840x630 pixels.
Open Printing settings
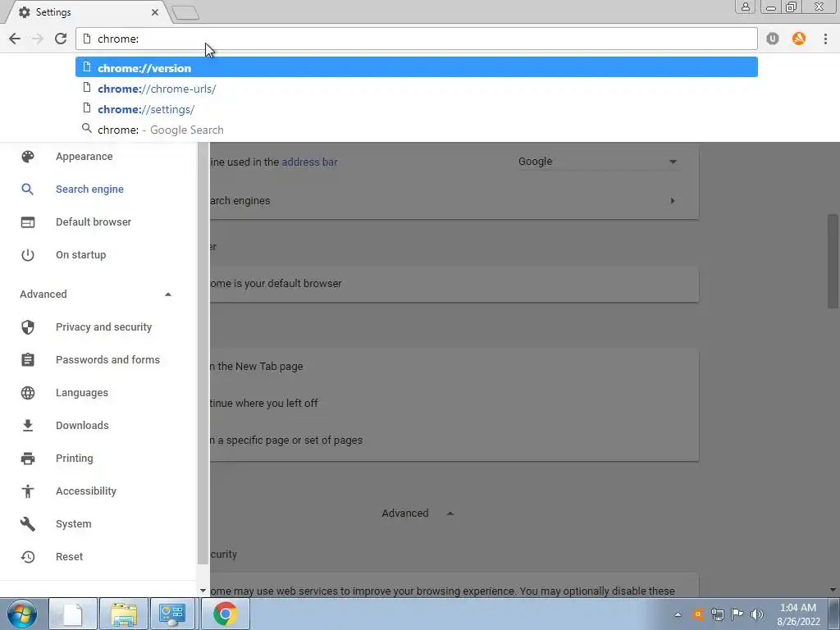[75, 458]
